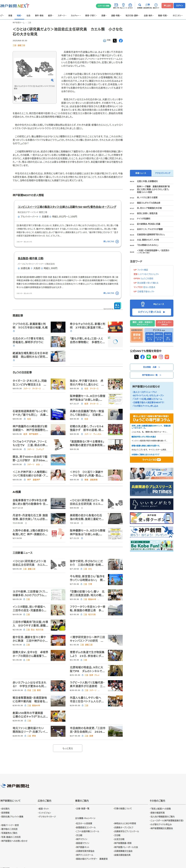Viewport: 186px width, 868px height.
Task: Open the 新着 menu item
Action: coord(10,15)
